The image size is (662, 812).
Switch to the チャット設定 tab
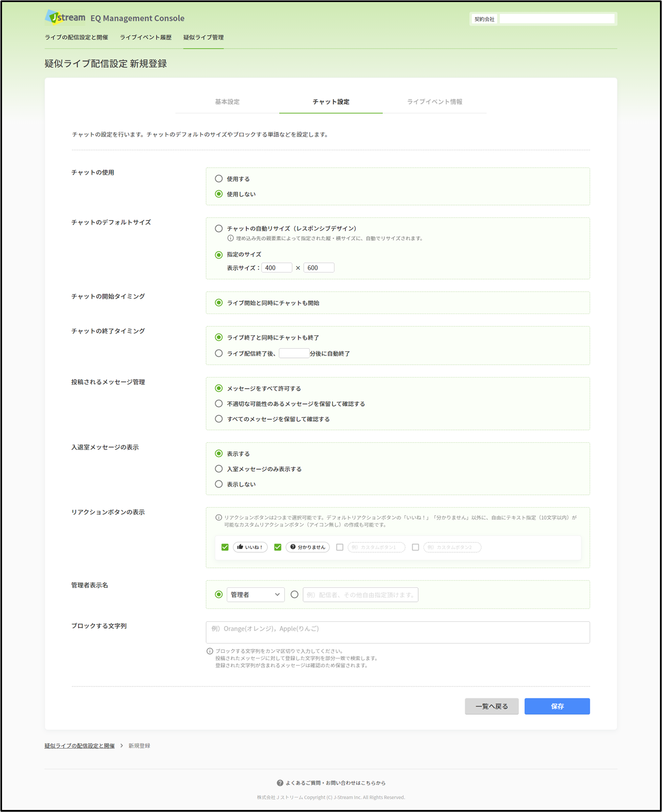(331, 102)
